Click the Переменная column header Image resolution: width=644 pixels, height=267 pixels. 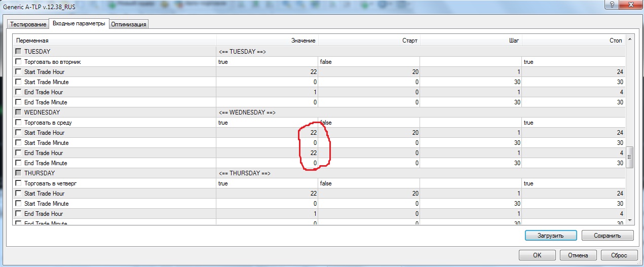(115, 41)
